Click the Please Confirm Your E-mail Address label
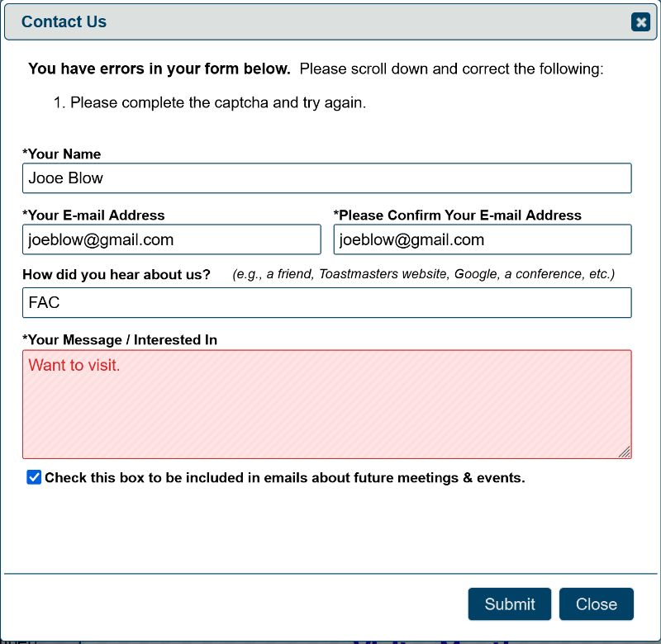 (x=458, y=215)
